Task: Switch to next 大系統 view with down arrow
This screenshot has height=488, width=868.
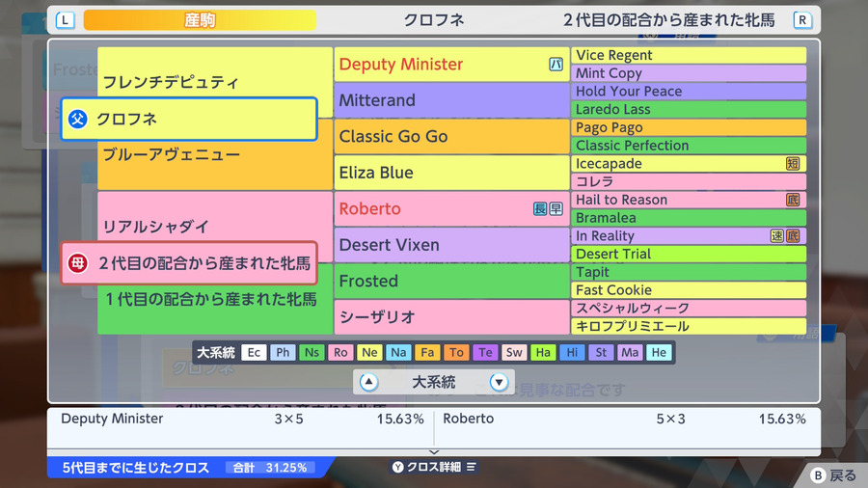Action: pyautogui.click(x=499, y=382)
